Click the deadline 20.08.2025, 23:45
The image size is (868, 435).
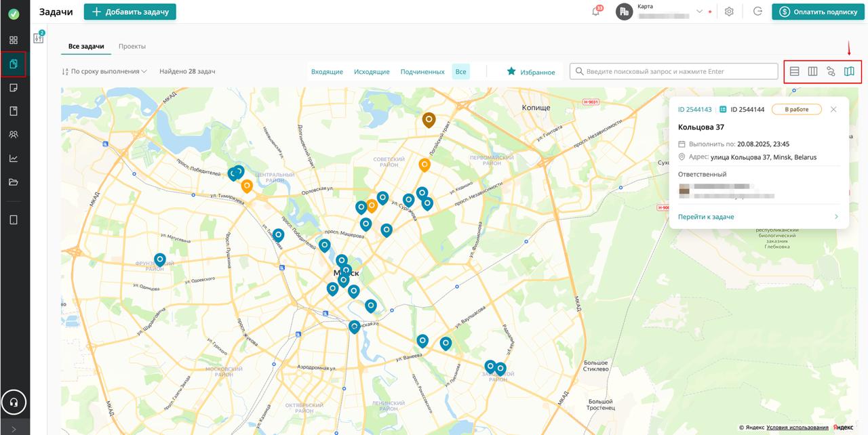(x=763, y=144)
